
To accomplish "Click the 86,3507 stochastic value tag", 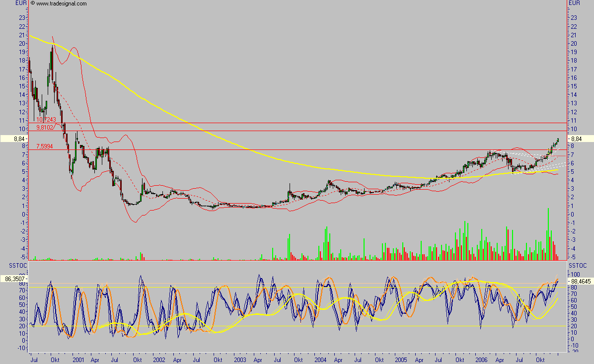I will (x=13, y=280).
